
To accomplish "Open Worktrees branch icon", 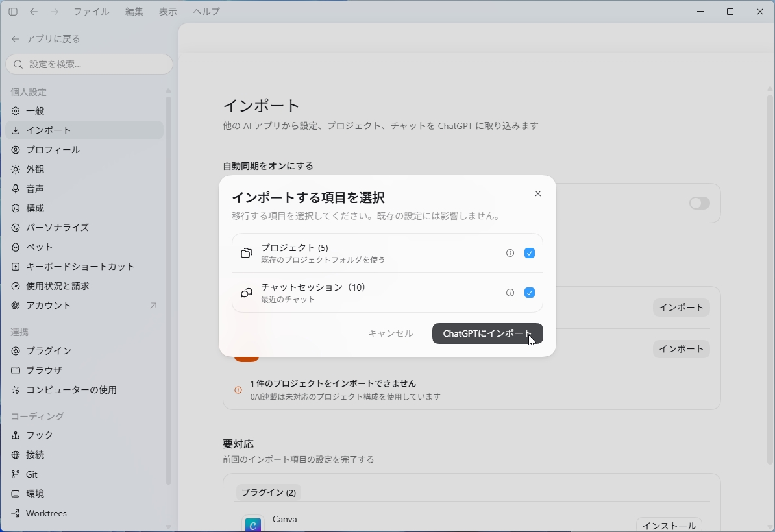I will pos(16,513).
